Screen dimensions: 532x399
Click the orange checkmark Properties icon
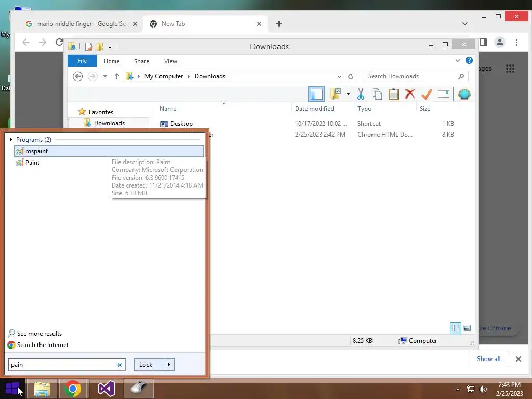[427, 94]
